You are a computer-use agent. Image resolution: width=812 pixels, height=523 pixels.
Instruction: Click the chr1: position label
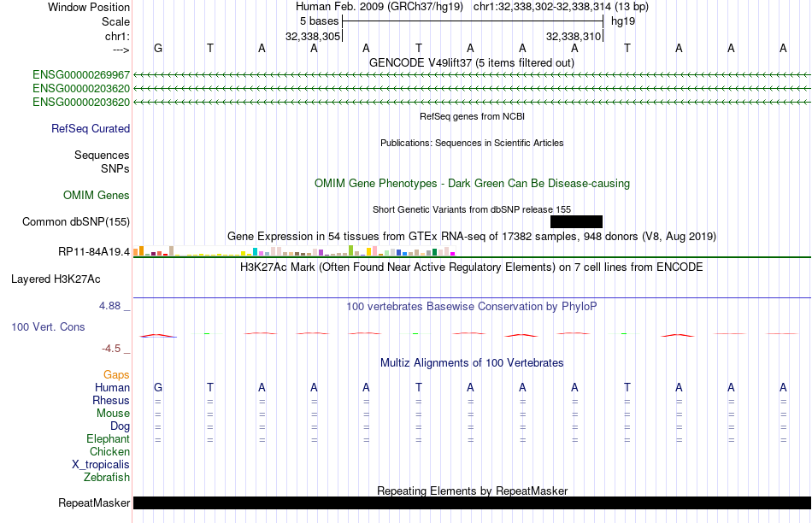[118, 36]
